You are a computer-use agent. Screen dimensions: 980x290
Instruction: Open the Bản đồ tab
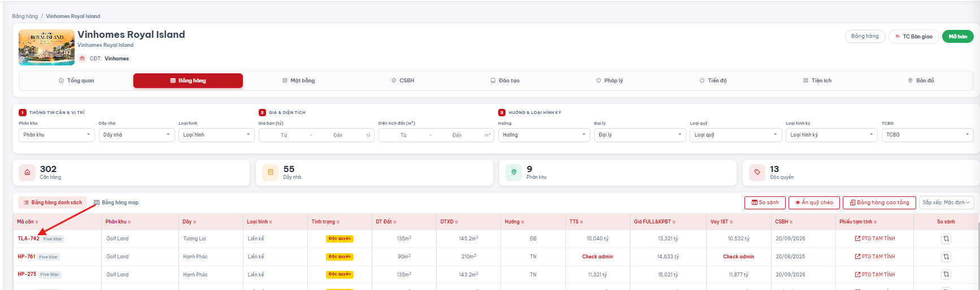coord(921,81)
